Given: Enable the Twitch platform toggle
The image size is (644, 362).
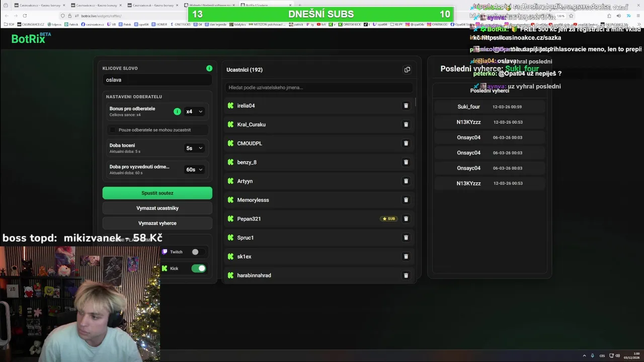Looking at the screenshot, I should coord(198,252).
